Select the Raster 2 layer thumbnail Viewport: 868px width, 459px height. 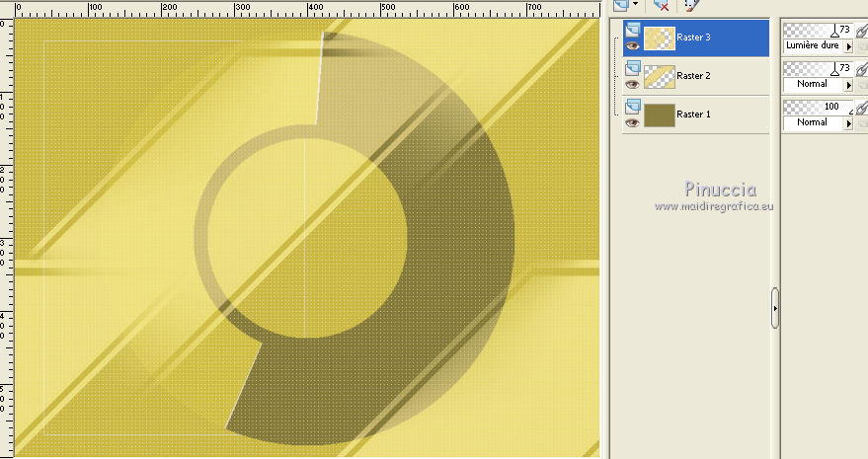tap(660, 77)
